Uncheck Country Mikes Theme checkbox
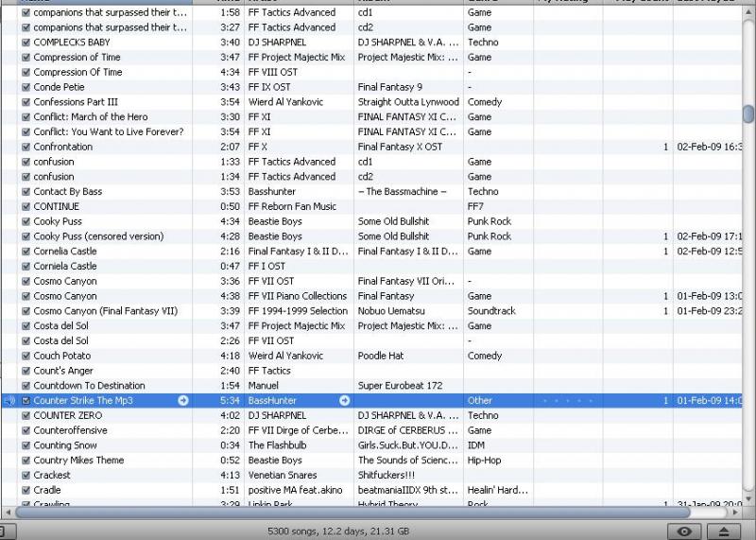This screenshot has height=540, width=756. click(26, 461)
